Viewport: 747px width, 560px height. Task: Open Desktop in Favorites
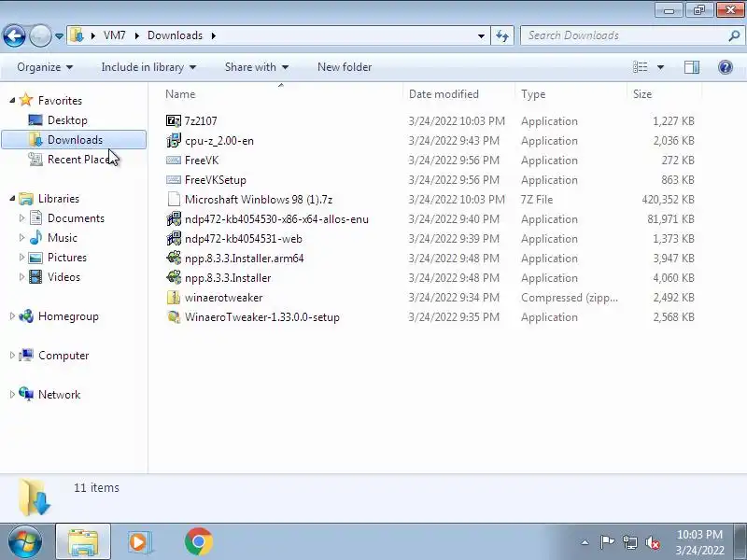pyautogui.click(x=67, y=120)
